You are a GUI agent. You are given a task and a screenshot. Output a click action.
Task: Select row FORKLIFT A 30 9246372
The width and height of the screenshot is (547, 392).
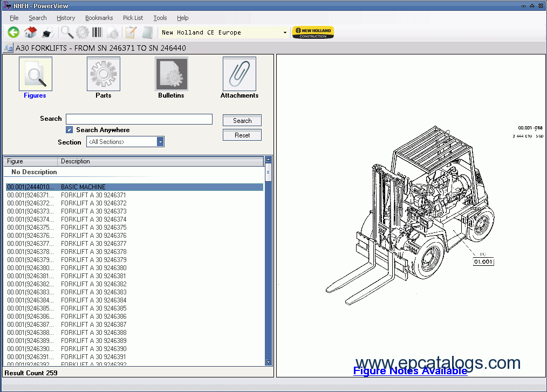135,203
